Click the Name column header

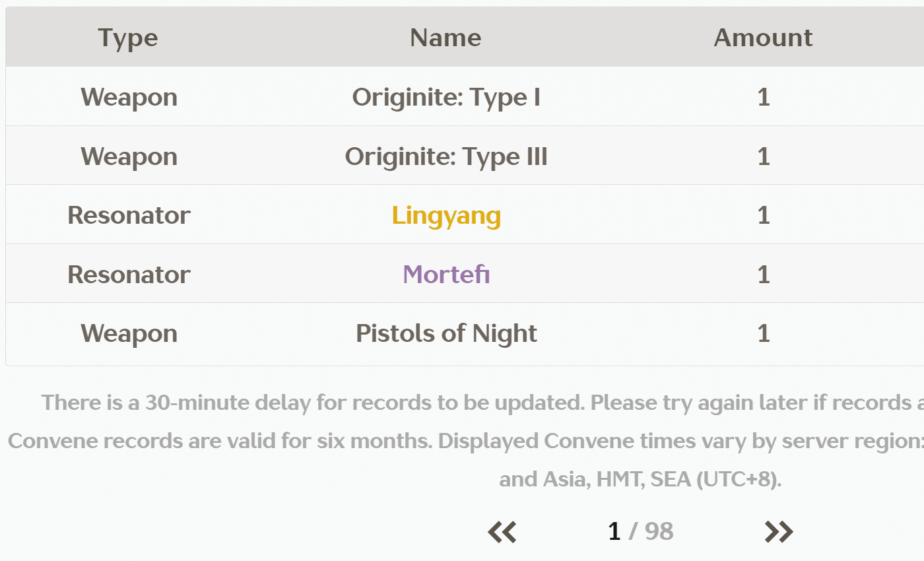[x=445, y=38]
